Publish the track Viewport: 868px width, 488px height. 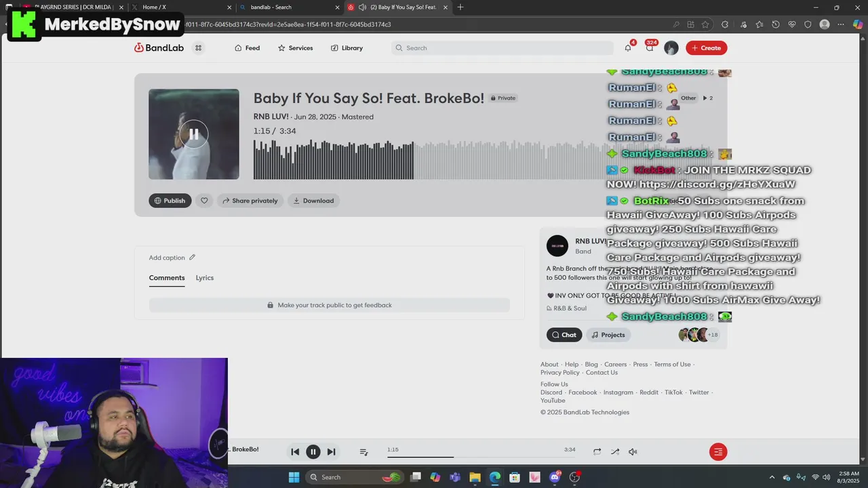[x=170, y=201]
